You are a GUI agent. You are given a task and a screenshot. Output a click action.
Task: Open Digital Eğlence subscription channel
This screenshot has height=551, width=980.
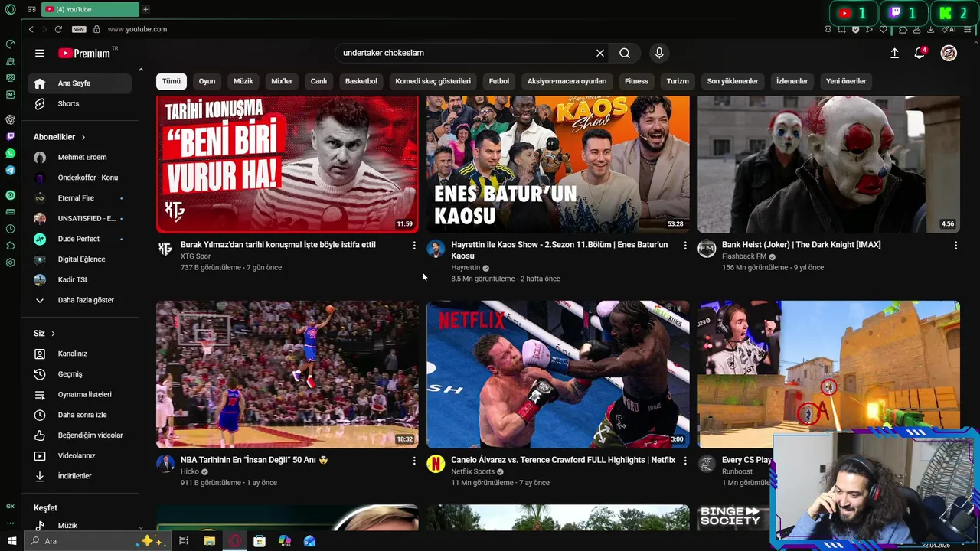click(83, 259)
